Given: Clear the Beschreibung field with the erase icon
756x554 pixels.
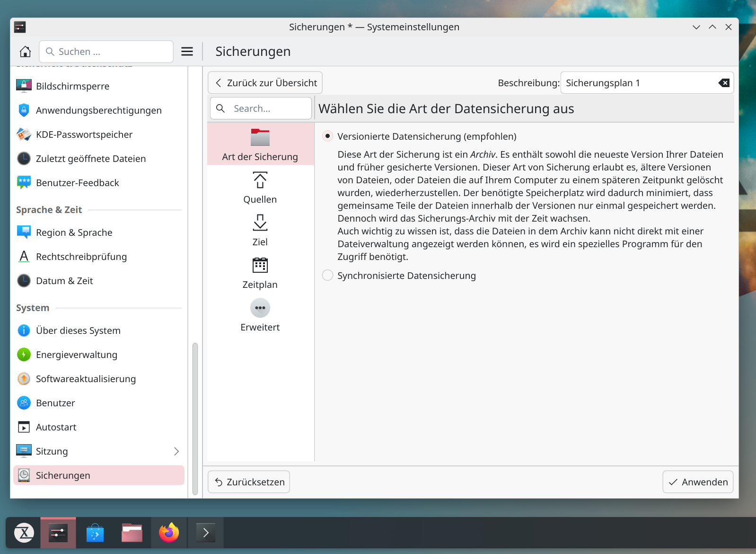Looking at the screenshot, I should pos(724,83).
